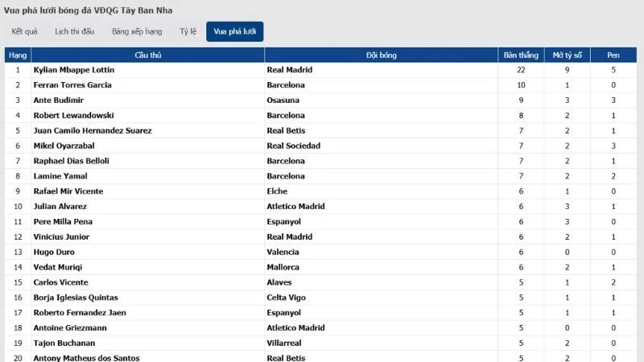
Task: Click the Bàn thắng column header
Action: (x=521, y=55)
